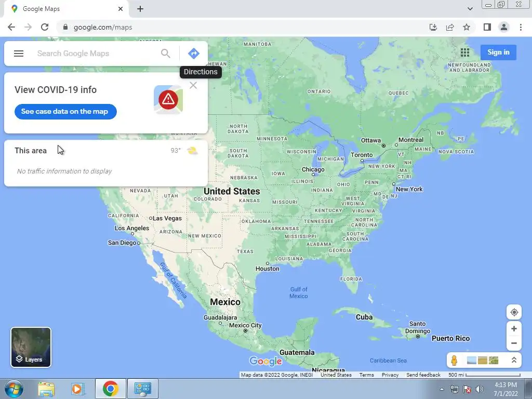532x399 pixels.
Task: Click the browser forward arrow
Action: [28, 27]
